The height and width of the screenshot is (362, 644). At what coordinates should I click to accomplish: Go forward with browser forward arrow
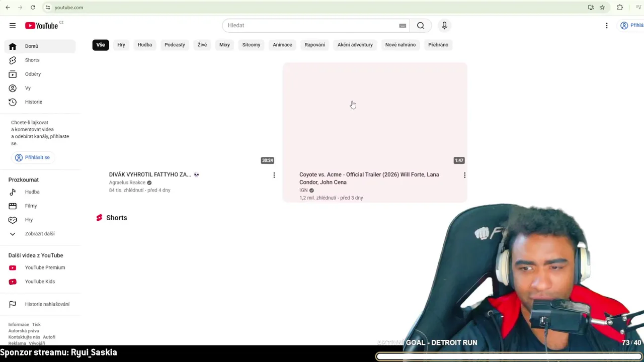(x=20, y=8)
